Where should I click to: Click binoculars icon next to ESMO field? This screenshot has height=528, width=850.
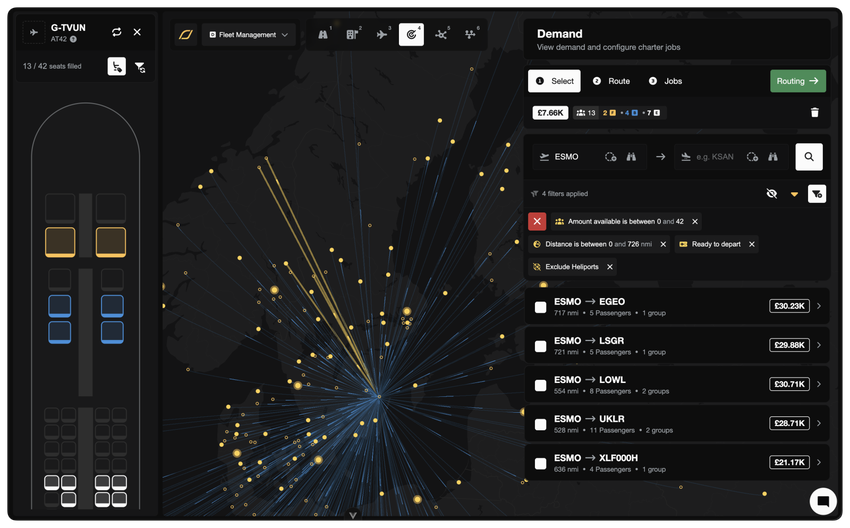click(x=631, y=157)
